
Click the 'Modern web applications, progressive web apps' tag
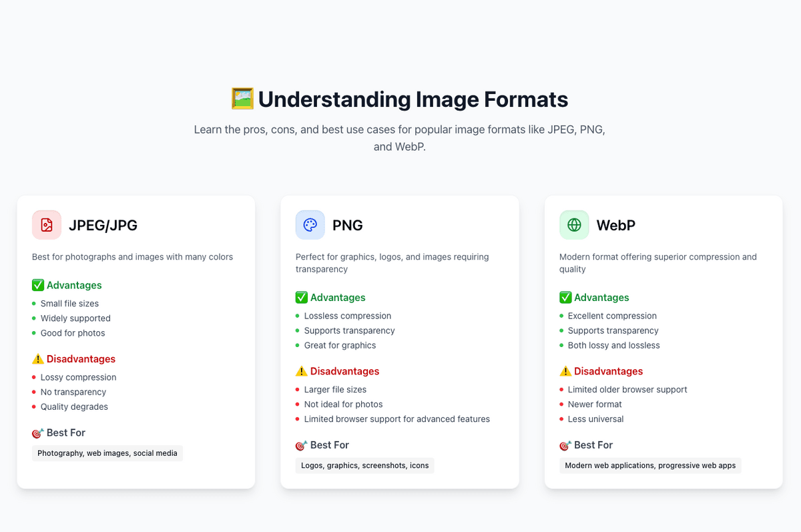tap(650, 465)
